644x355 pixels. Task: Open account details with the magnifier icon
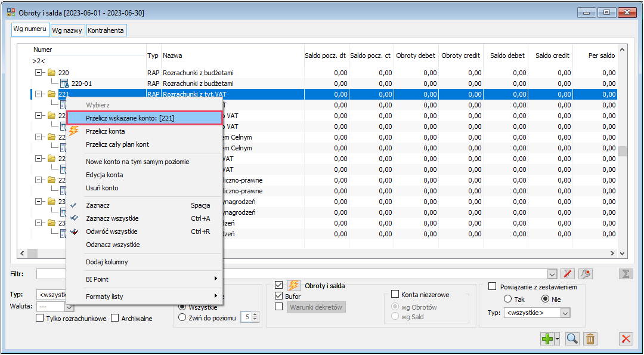[572, 339]
